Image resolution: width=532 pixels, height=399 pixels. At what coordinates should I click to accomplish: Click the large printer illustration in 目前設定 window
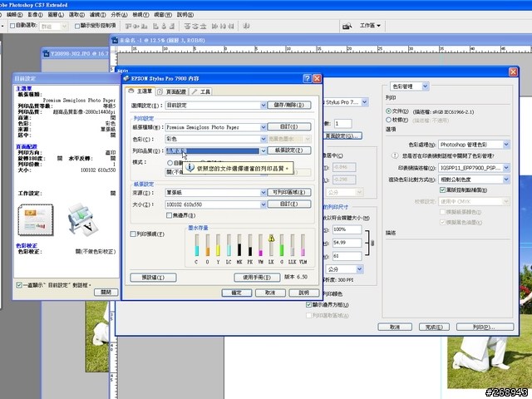pos(83,219)
